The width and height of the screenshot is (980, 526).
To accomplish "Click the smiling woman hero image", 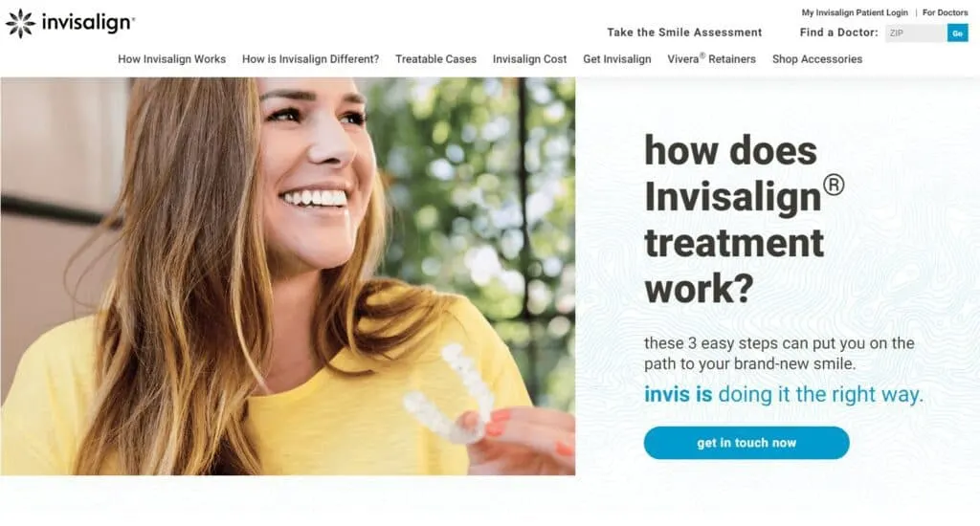I will [x=287, y=276].
